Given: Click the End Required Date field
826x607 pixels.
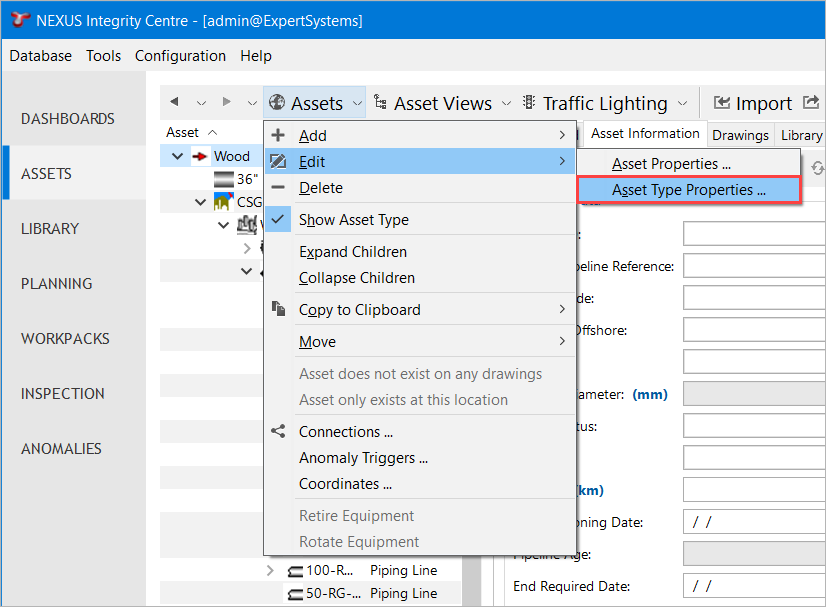Looking at the screenshot, I should click(x=753, y=586).
